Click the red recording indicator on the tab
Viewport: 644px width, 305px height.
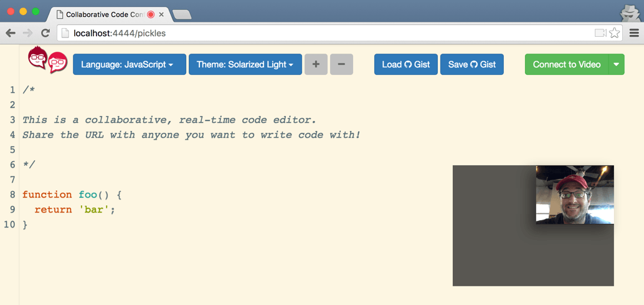tap(150, 15)
